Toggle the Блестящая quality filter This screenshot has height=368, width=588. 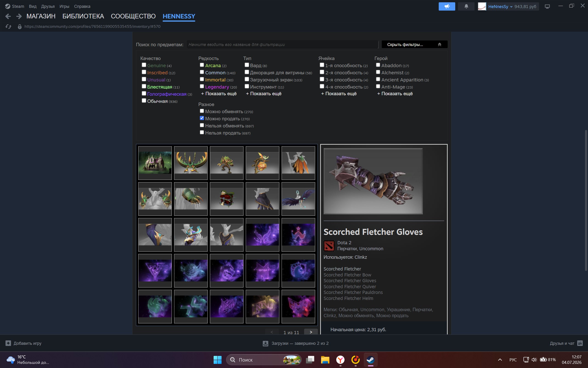pos(144,86)
